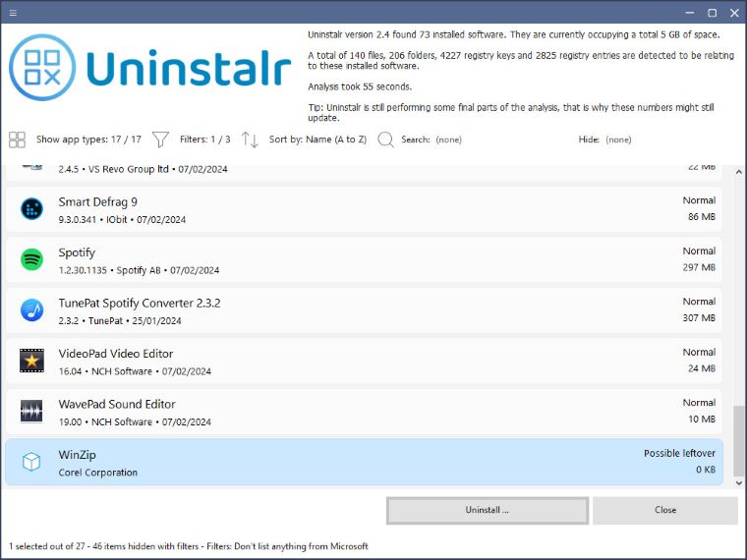The height and width of the screenshot is (560, 747).
Task: Select the WinZip entry name
Action: (78, 455)
